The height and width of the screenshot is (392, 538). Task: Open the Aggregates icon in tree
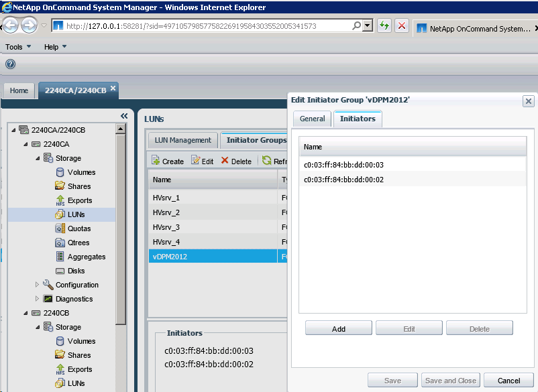tap(60, 257)
